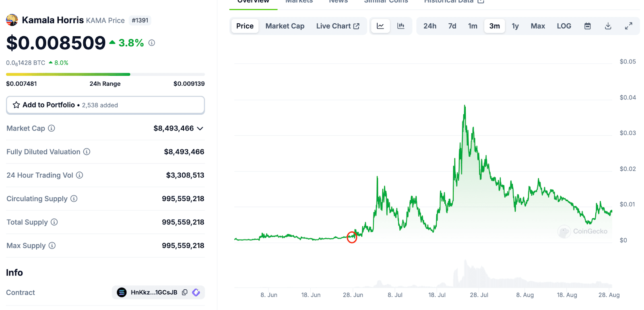Expand the Market Cap dropdown chevron
This screenshot has height=310, width=644.
point(200,128)
